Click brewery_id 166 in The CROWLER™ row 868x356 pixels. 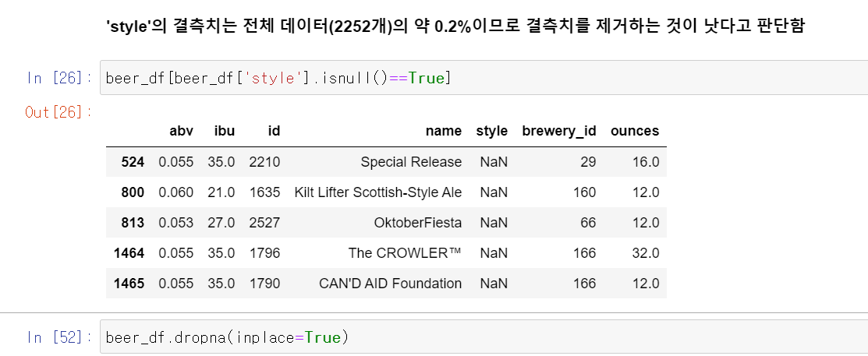coord(585,253)
